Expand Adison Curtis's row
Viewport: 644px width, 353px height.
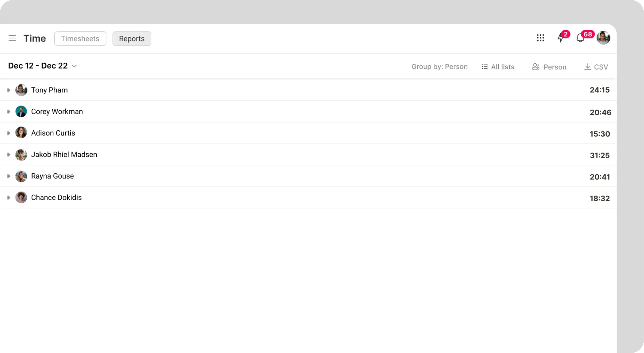point(9,133)
